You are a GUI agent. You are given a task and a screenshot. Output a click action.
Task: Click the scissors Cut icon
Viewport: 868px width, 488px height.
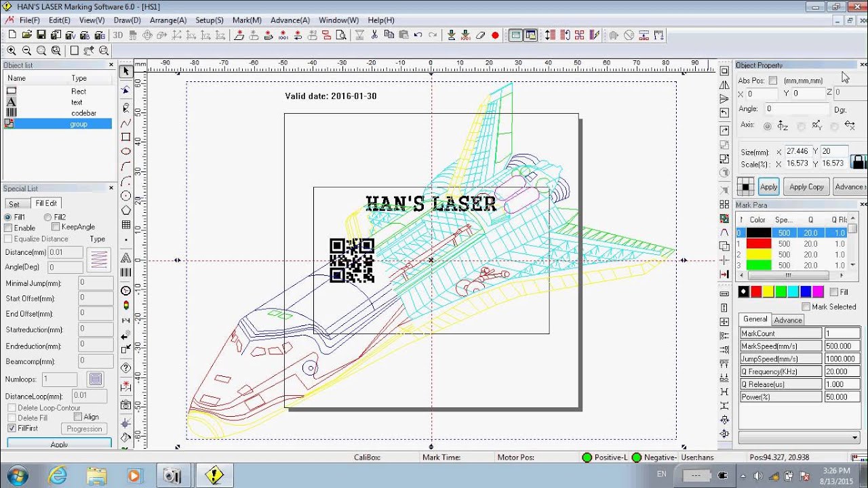pyautogui.click(x=374, y=35)
